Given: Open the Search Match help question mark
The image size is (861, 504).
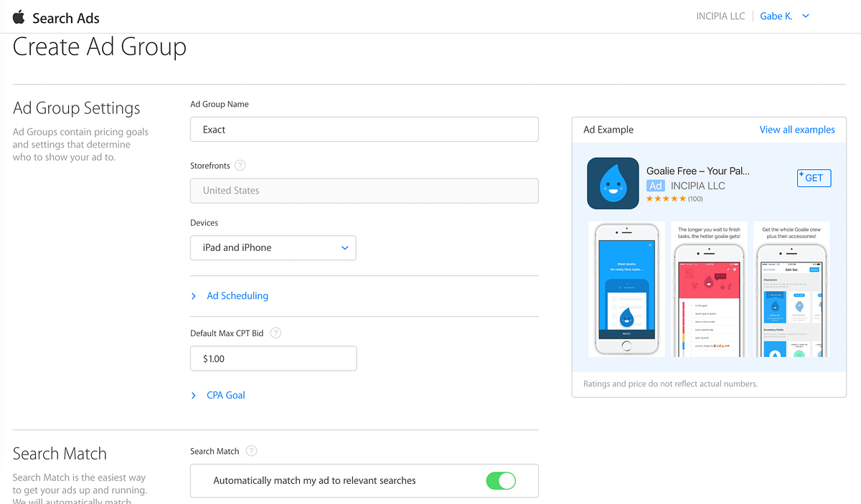Looking at the screenshot, I should pos(251,451).
